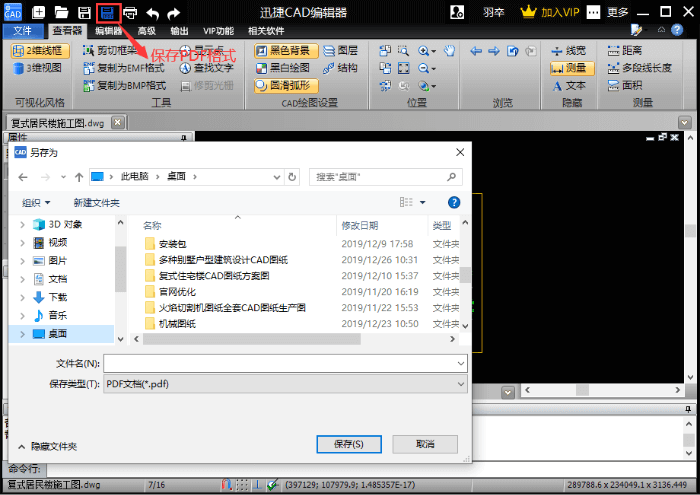Switch to the 高级 tab
The image size is (700, 495).
click(x=146, y=31)
